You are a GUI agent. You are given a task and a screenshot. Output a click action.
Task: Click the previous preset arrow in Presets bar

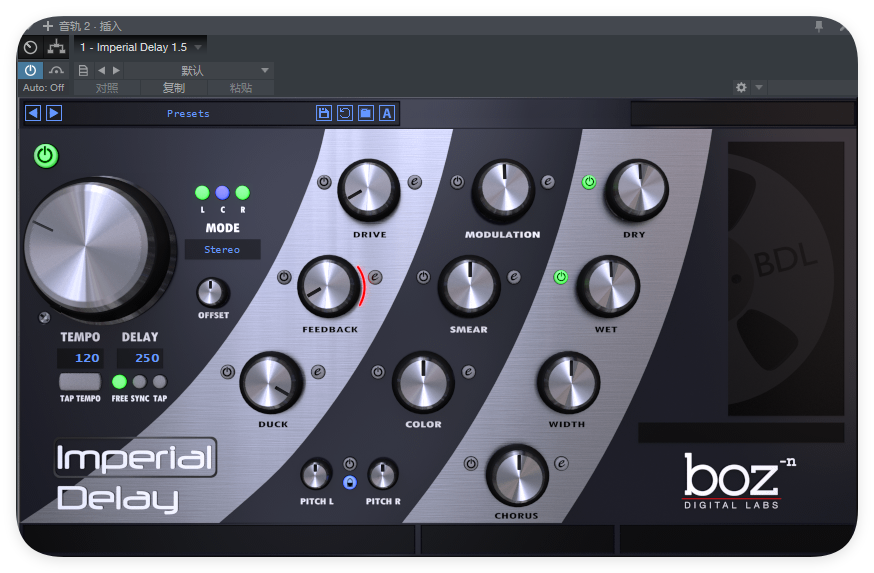pyautogui.click(x=33, y=113)
